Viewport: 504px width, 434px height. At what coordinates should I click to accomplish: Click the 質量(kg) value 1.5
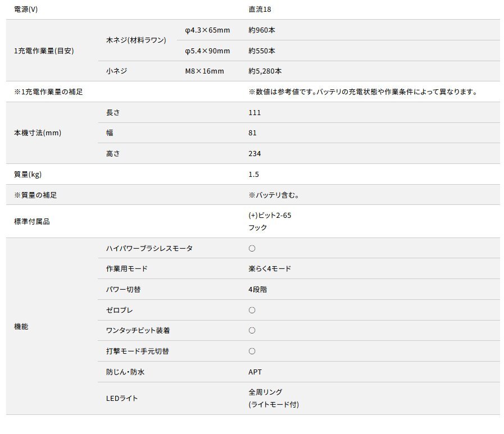252,174
